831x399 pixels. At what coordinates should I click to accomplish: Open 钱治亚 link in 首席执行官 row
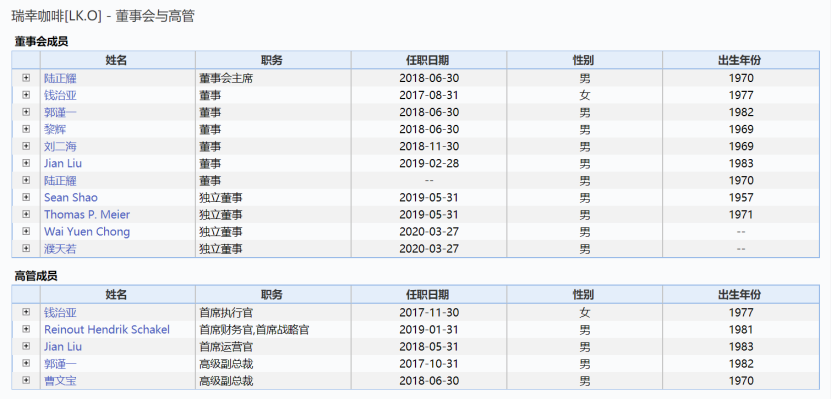coord(60,313)
